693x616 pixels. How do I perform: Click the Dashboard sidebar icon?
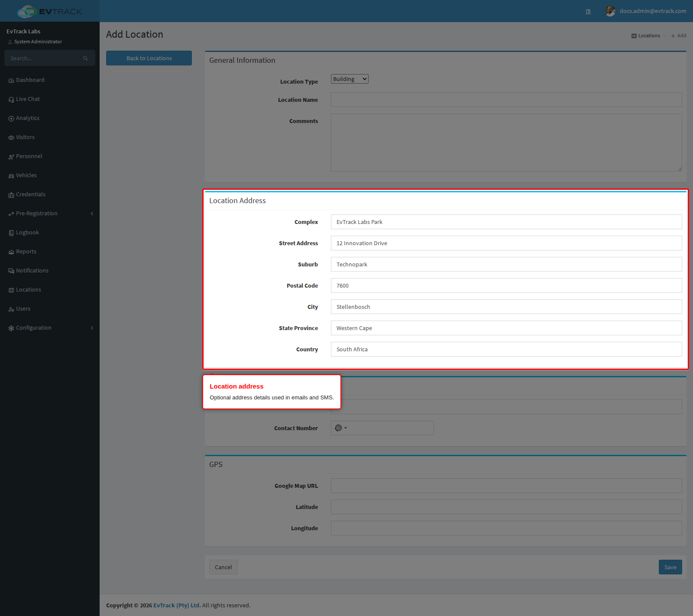11,81
